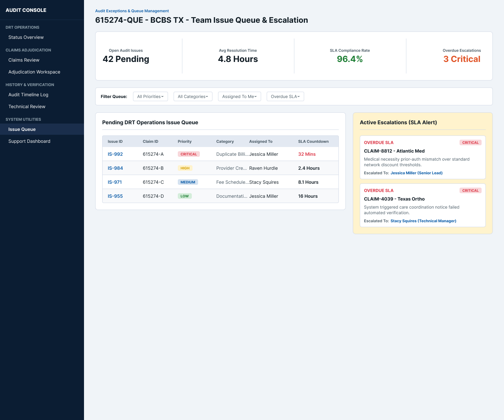This screenshot has height=420, width=504.
Task: Click claim ID 615274-D cell
Action: tap(153, 196)
